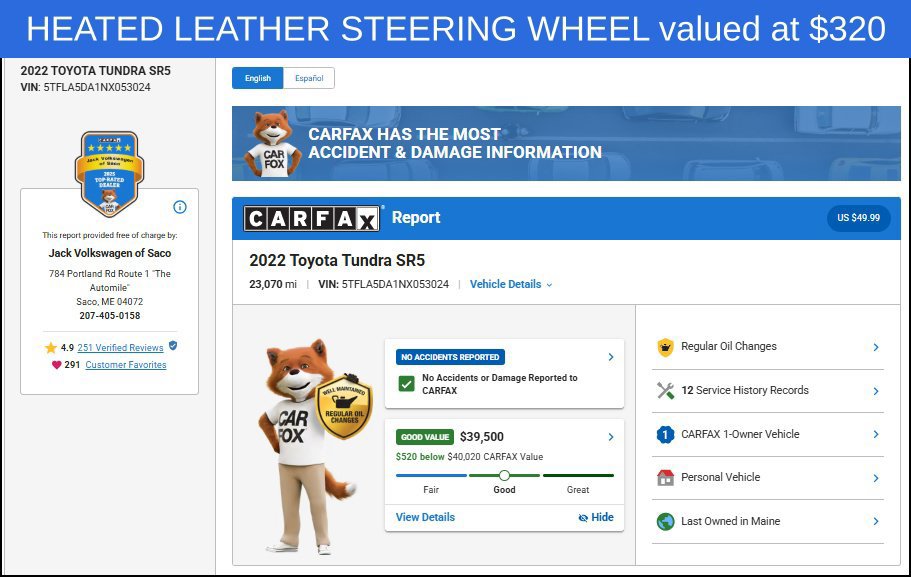Switch to the English language tab

(258, 78)
